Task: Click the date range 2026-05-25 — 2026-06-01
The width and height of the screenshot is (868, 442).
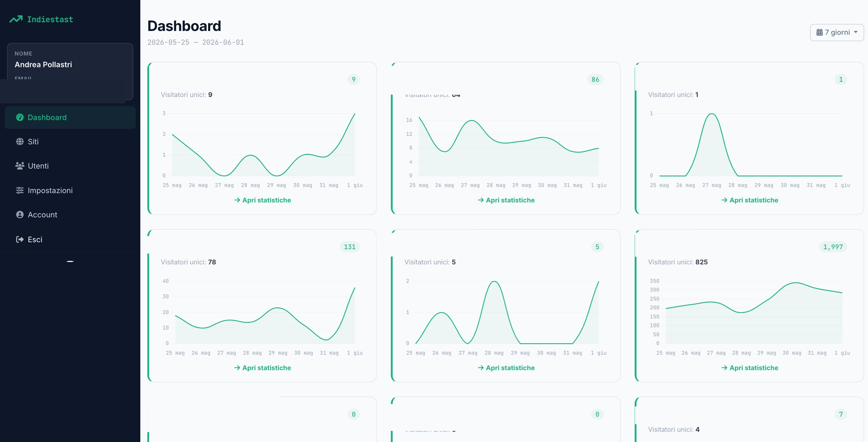Action: [x=195, y=42]
